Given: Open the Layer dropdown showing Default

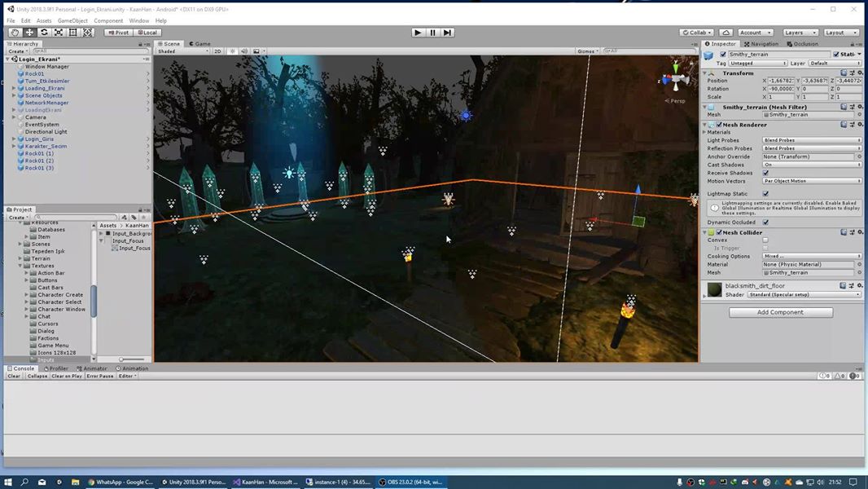Looking at the screenshot, I should (x=835, y=63).
